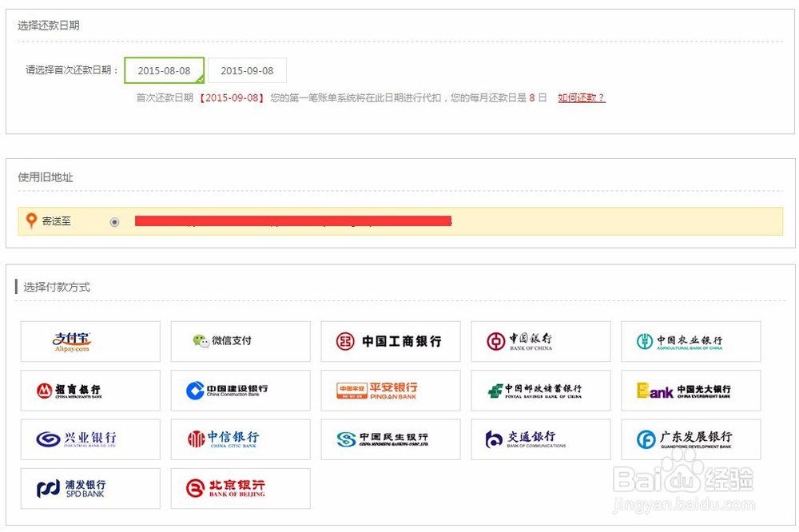The height and width of the screenshot is (532, 799).
Task: Select China Minsheng Bank logo
Action: pyautogui.click(x=390, y=439)
